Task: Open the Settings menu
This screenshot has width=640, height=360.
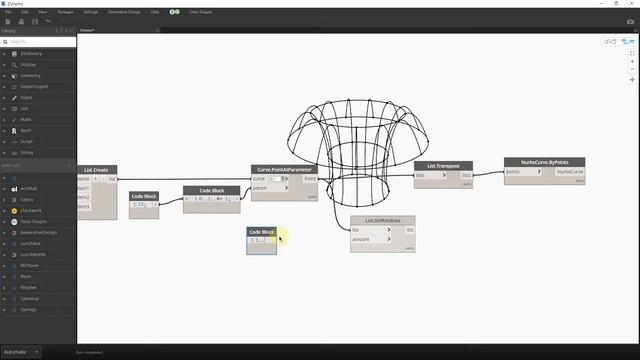Action: pos(91,12)
